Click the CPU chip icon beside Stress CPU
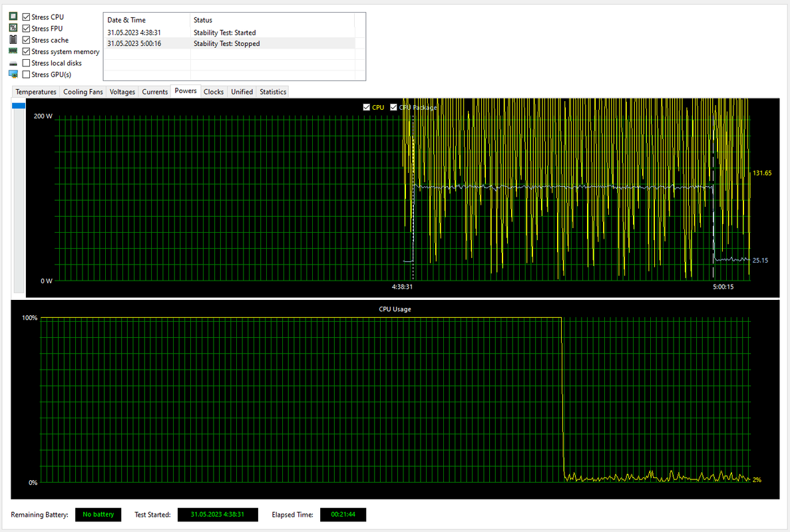The width and height of the screenshot is (790, 532). click(x=13, y=17)
